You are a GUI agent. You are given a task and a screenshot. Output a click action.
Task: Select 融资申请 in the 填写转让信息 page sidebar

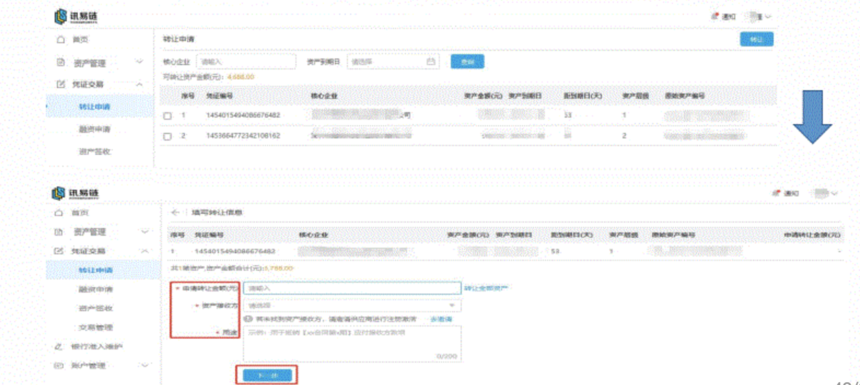96,289
